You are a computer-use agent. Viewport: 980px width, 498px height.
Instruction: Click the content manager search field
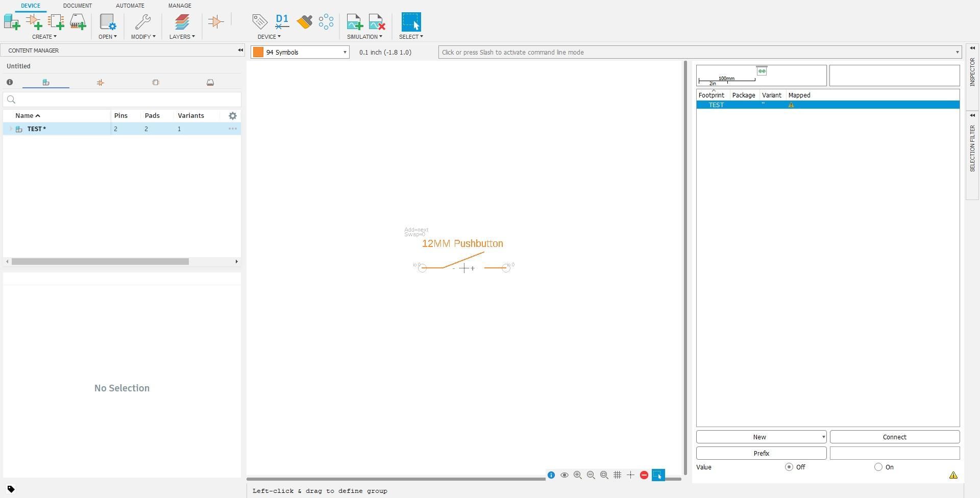point(122,99)
